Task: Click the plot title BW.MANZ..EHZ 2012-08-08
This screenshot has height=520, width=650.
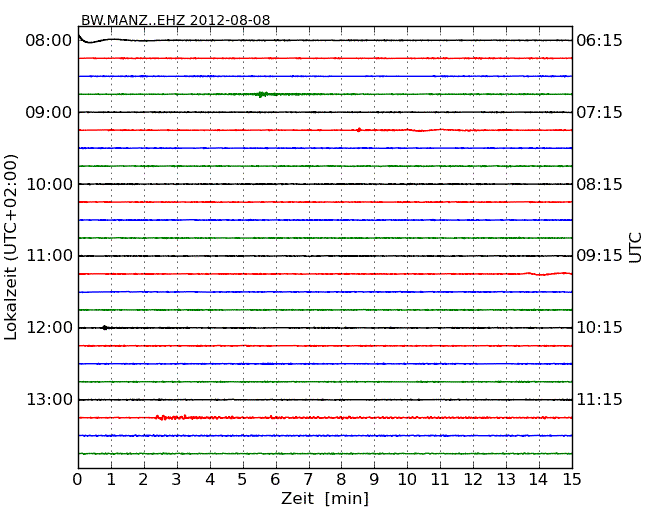Action: pos(175,20)
